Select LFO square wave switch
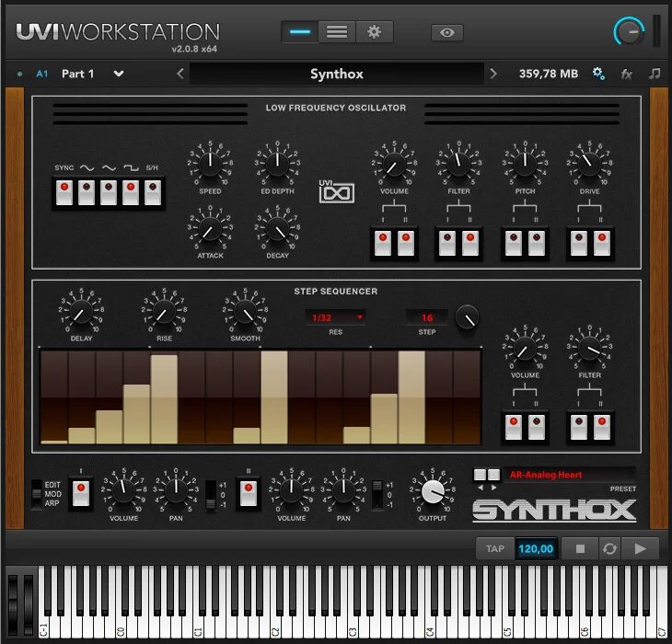 [131, 192]
